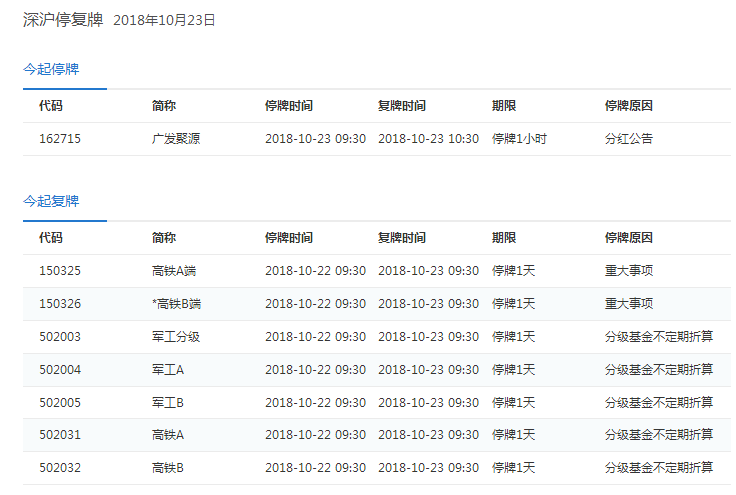The image size is (736, 495).
Task: Click the 深沪停复牌 page title
Action: [63, 20]
